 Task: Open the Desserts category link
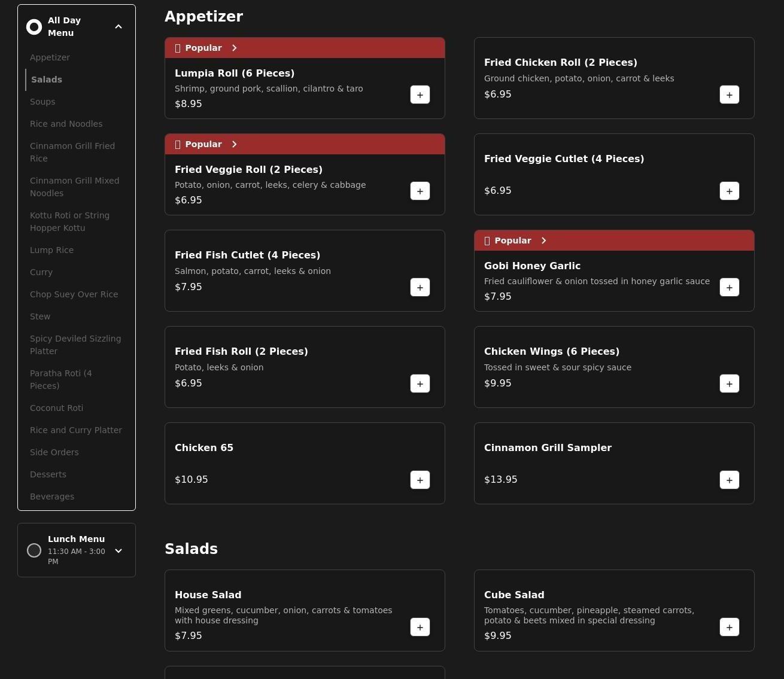[48, 474]
